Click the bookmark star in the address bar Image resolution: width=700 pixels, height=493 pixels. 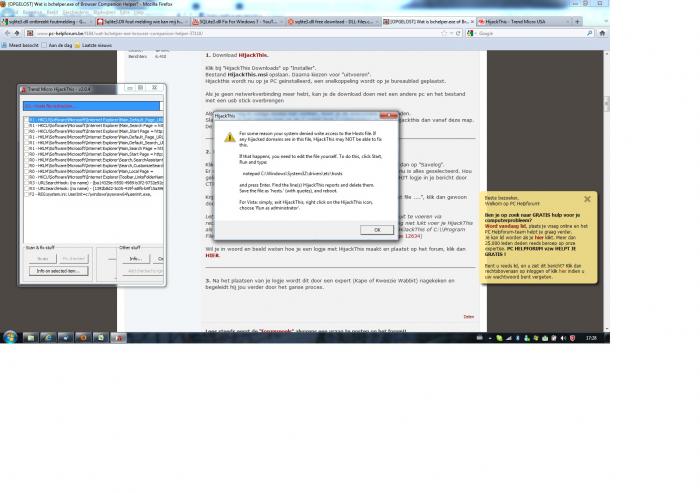[x=443, y=33]
